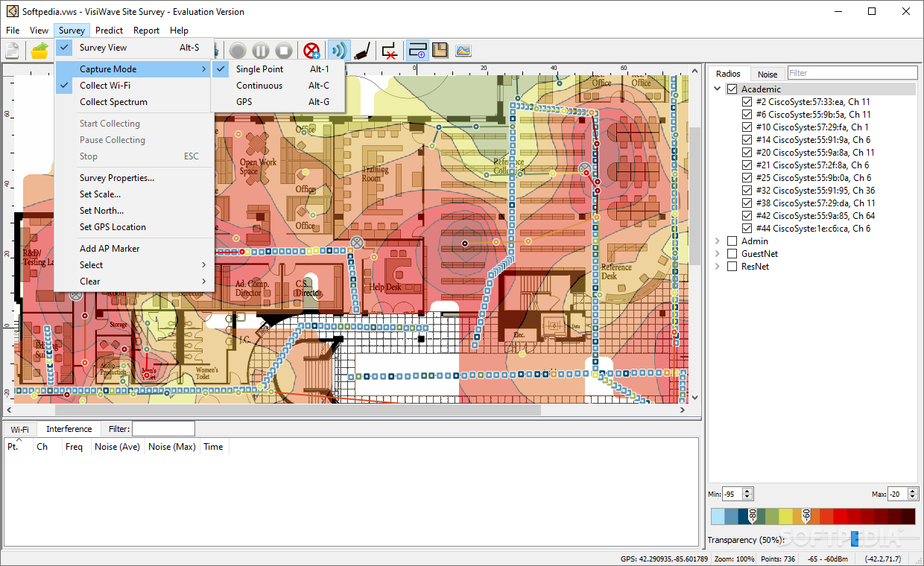The image size is (924, 566).
Task: Click the rectangle zoom toolbar icon
Action: click(x=417, y=51)
